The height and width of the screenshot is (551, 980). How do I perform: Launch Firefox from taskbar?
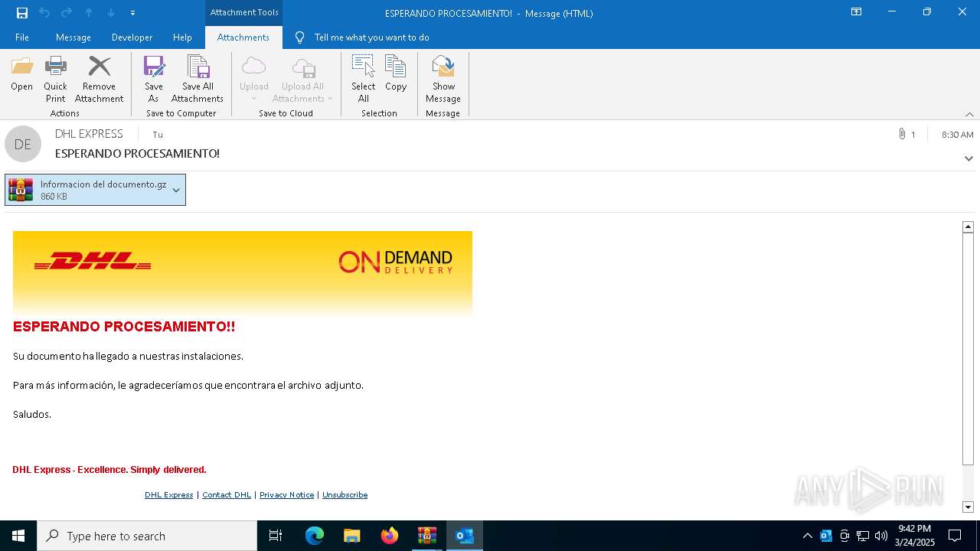(390, 536)
